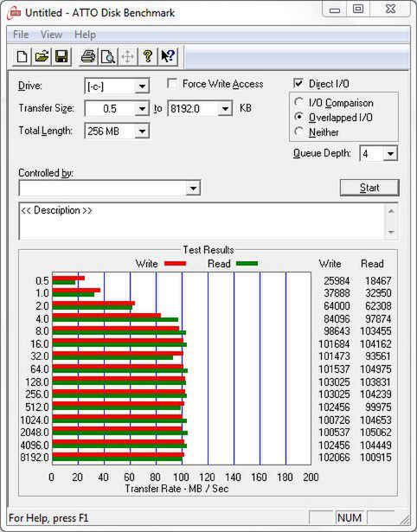Save results with the floppy disk icon

(61, 56)
